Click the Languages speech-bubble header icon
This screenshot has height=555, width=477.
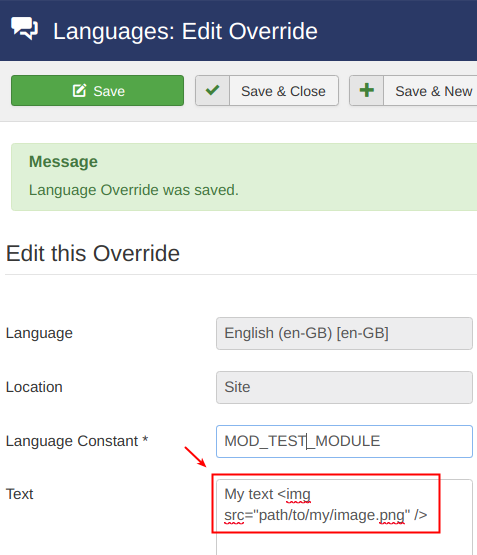[24, 29]
